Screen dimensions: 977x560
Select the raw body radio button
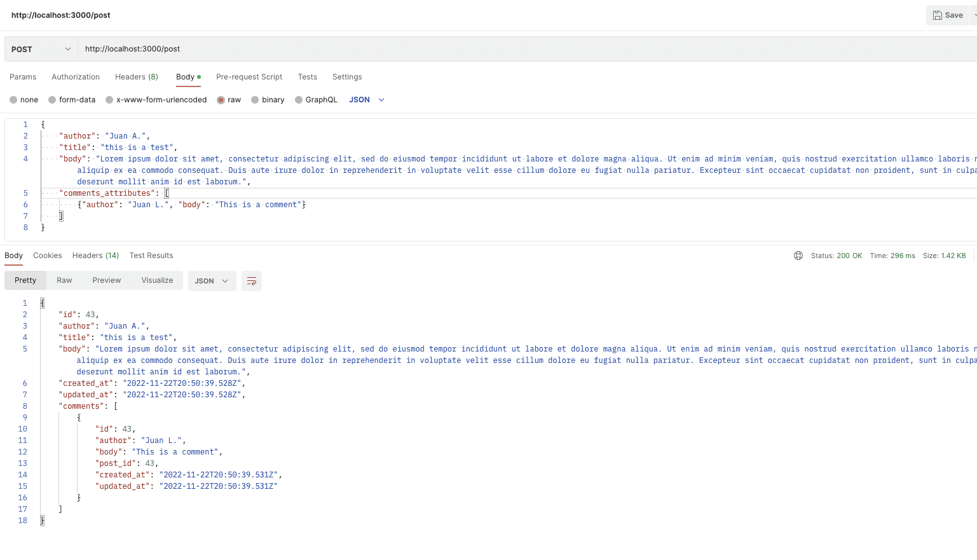221,100
